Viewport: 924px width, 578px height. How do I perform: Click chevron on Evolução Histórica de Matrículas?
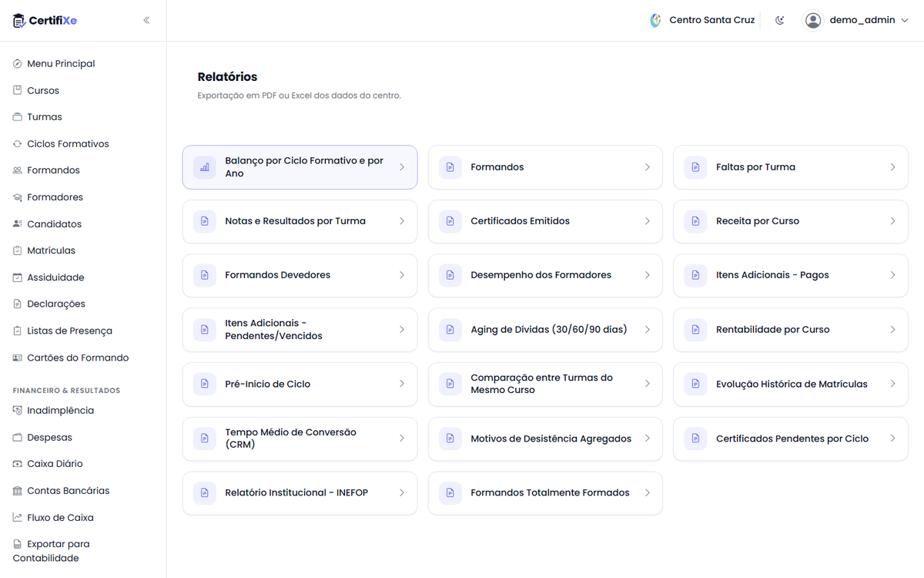(892, 384)
